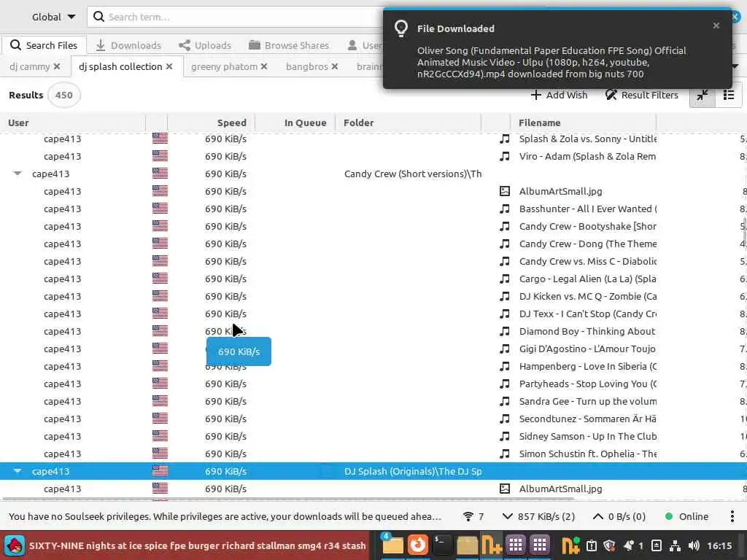Open the result grouping mode menu
The width and height of the screenshot is (747, 560).
[729, 95]
